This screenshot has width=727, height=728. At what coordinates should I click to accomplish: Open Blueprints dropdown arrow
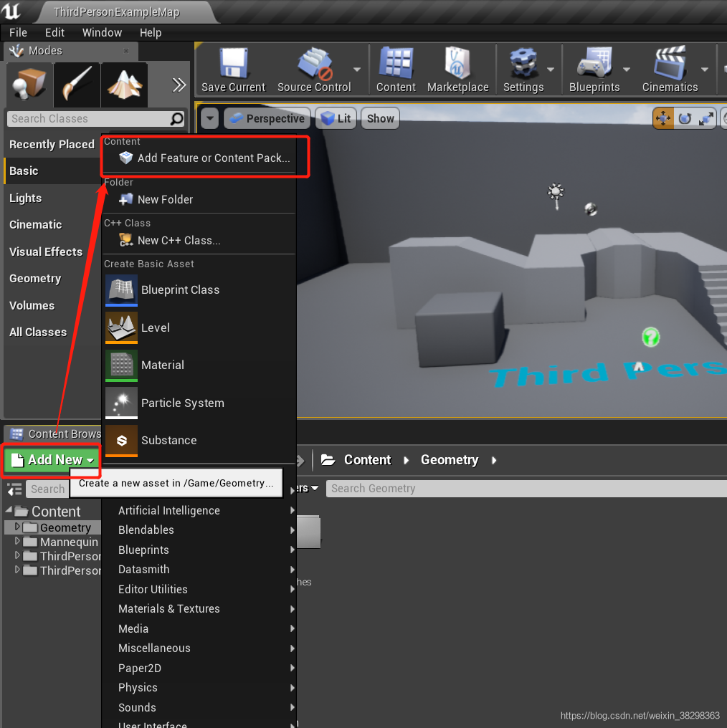point(627,70)
